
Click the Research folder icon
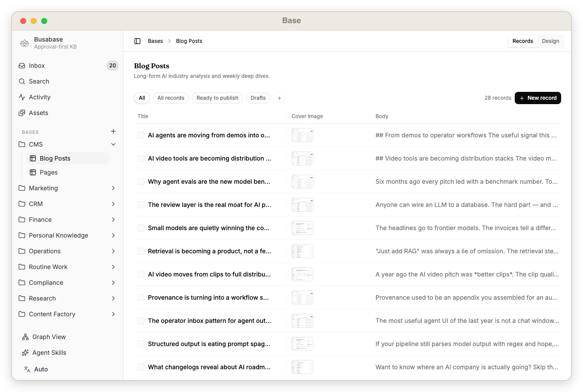tap(22, 298)
